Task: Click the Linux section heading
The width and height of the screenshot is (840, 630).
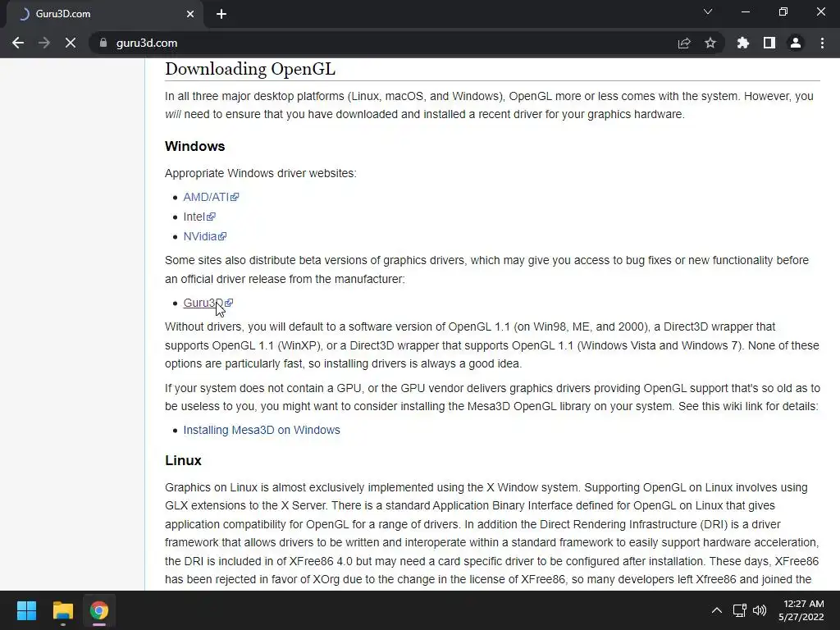Action: click(183, 461)
